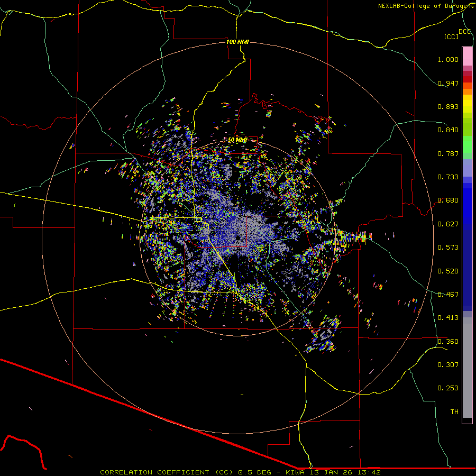Select the 0.573 scale value
The image size is (476, 476).
click(448, 248)
